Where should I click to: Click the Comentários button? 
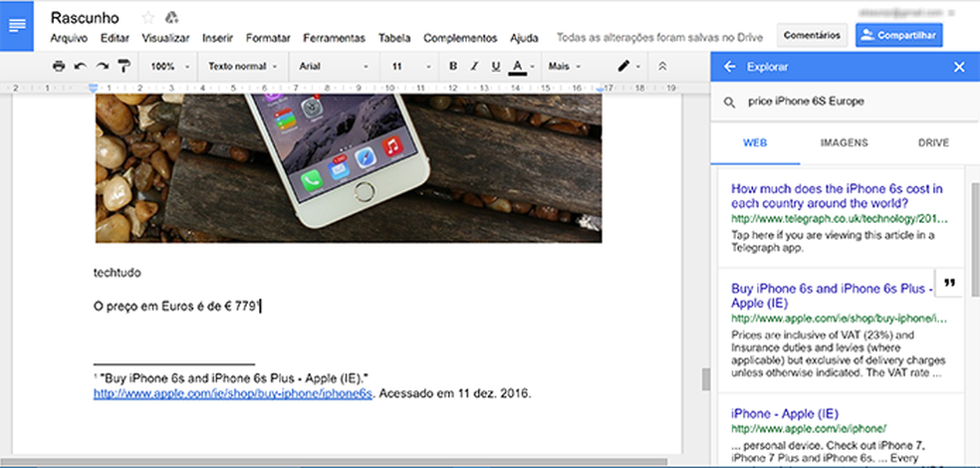point(812,36)
